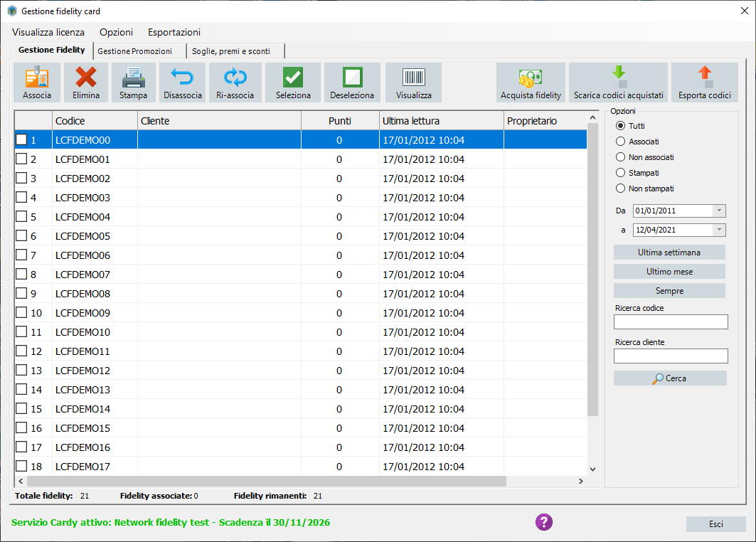Select the Associati radio button
The image size is (756, 542).
coord(621,142)
